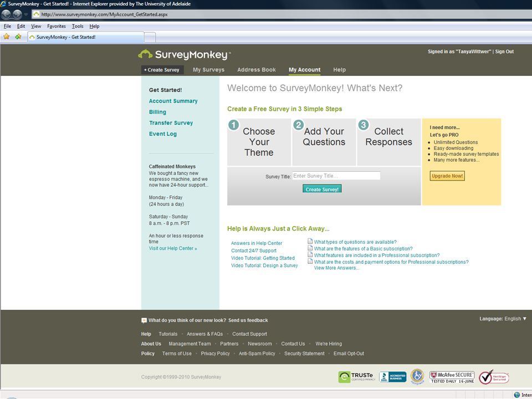Viewport: 532px width, 399px height.
Task: Click step 2 Add Your Questions tile
Action: (324, 142)
